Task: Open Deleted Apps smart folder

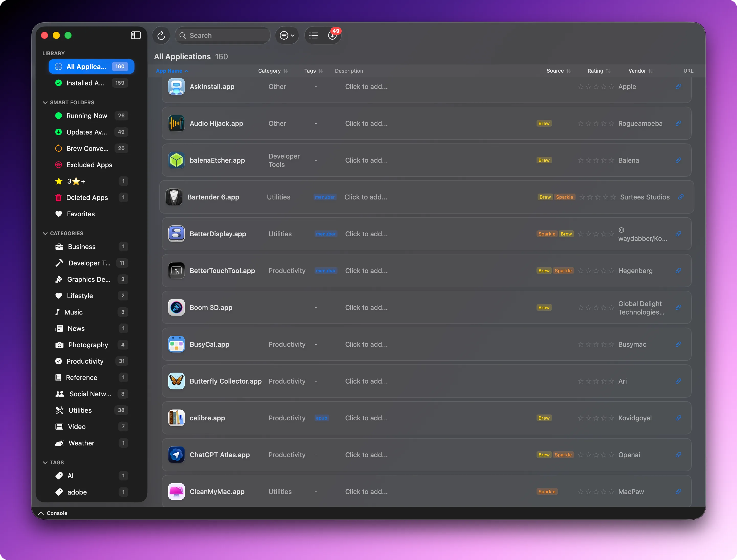Action: pos(91,197)
